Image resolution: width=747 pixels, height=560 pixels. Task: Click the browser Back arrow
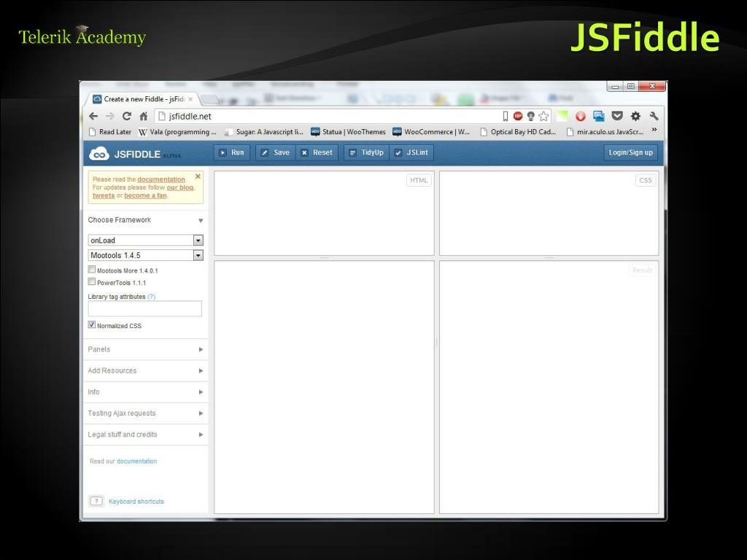point(93,116)
